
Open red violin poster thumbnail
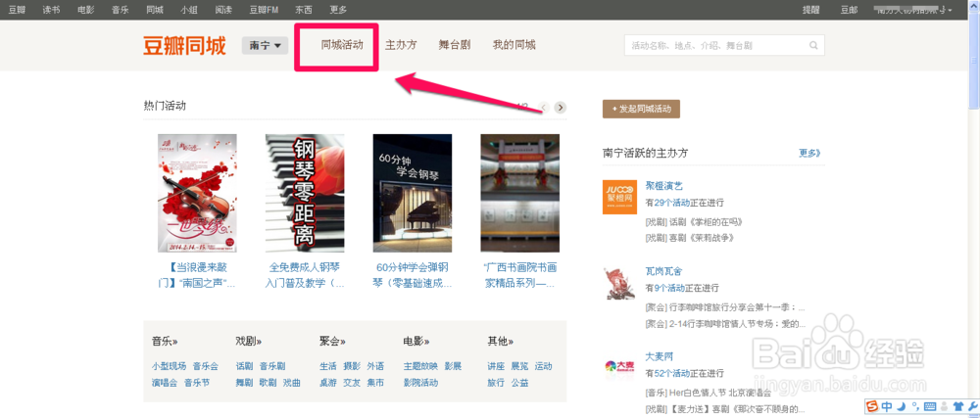click(x=198, y=193)
